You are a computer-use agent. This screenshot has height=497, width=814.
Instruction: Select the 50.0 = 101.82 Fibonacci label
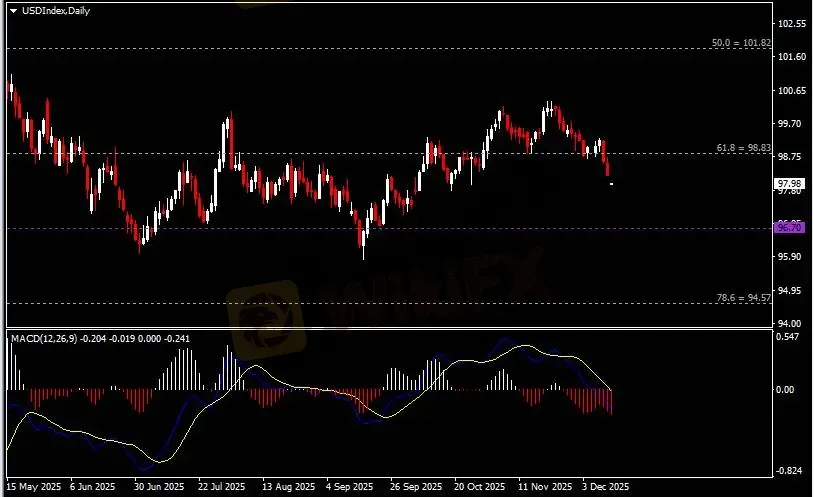click(741, 43)
